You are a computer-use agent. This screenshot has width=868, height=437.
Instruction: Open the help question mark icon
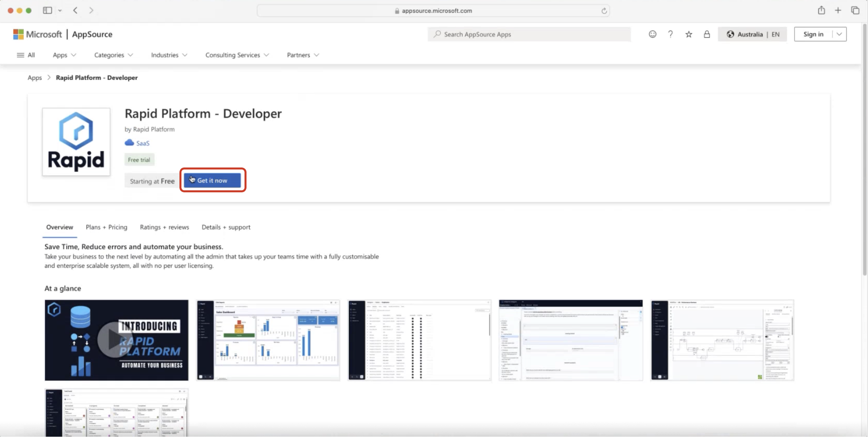(670, 34)
